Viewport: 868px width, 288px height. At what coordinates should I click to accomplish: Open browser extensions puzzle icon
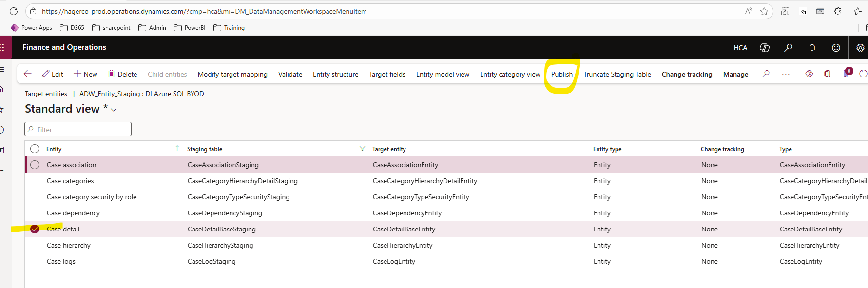pos(838,11)
